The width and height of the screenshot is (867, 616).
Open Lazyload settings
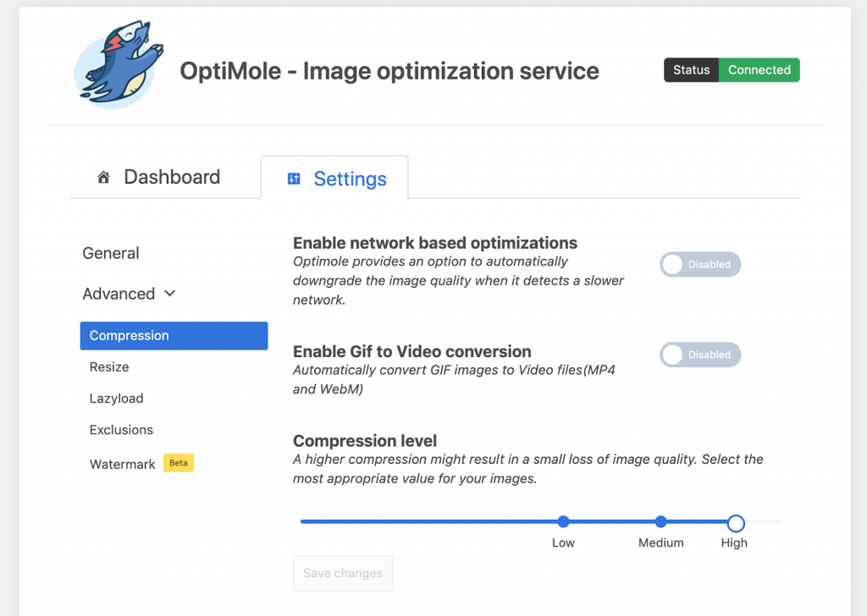click(116, 399)
